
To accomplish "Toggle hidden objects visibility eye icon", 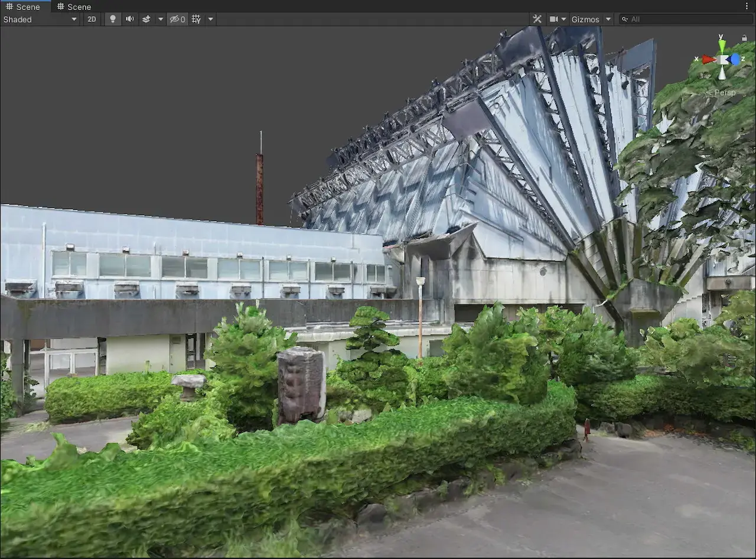I will pos(177,19).
